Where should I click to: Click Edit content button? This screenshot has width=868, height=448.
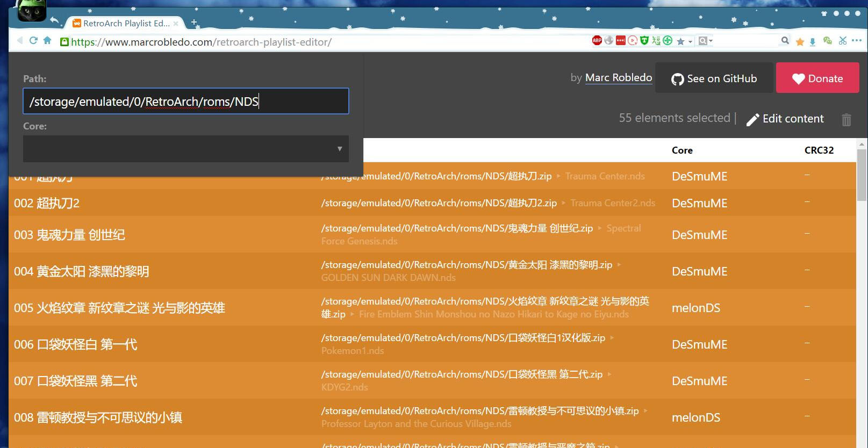785,119
